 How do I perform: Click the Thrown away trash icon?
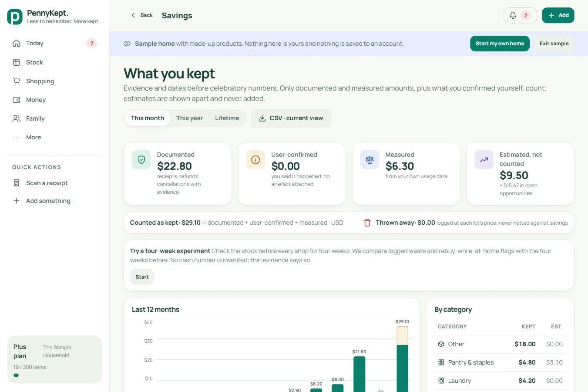click(367, 223)
